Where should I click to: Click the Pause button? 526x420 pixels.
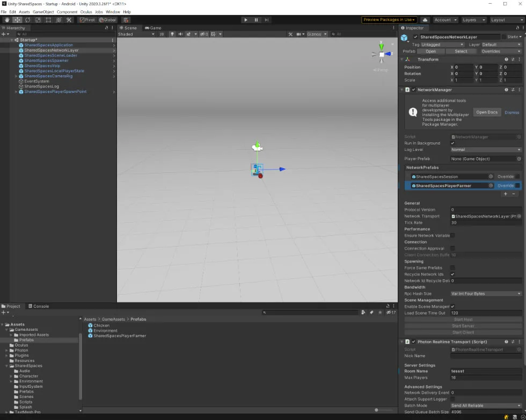[257, 20]
